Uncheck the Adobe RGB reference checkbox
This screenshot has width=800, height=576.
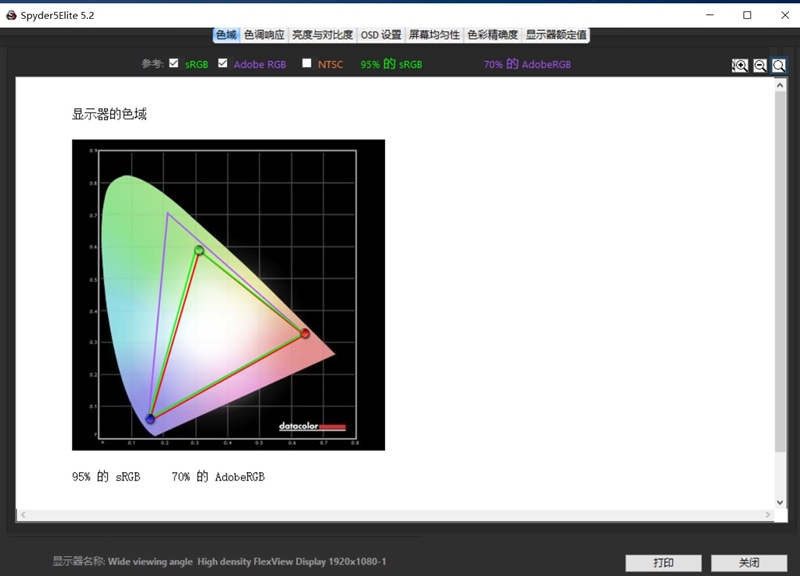[x=223, y=63]
